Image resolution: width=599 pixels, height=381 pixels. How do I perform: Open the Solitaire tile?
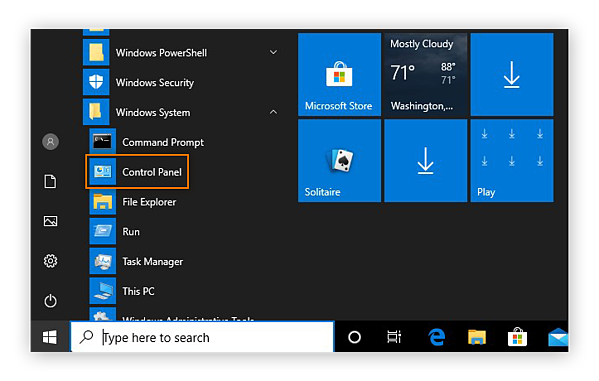(x=339, y=161)
